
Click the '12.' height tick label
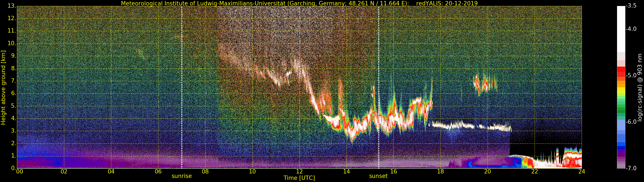tap(12, 18)
